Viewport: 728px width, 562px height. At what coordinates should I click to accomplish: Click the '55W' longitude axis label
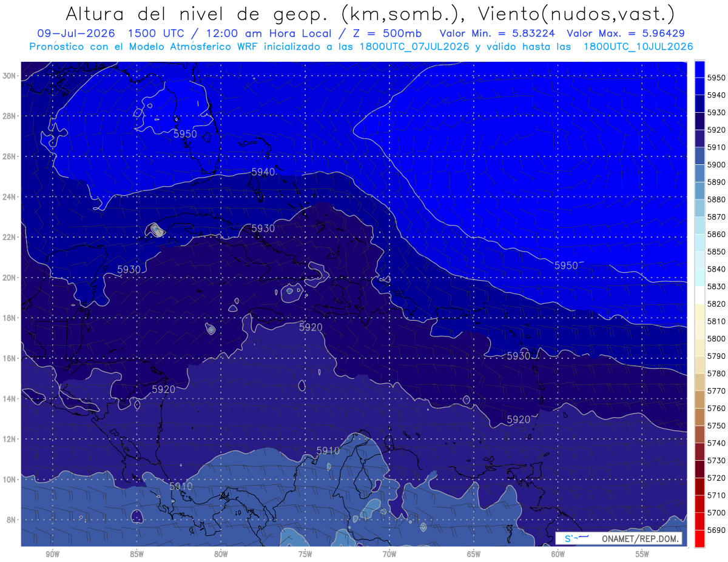point(642,555)
